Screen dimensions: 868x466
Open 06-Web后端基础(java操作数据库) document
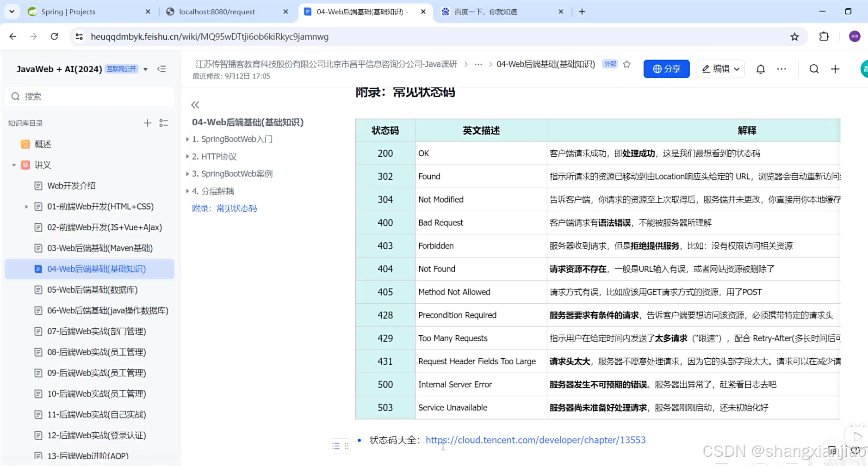108,311
